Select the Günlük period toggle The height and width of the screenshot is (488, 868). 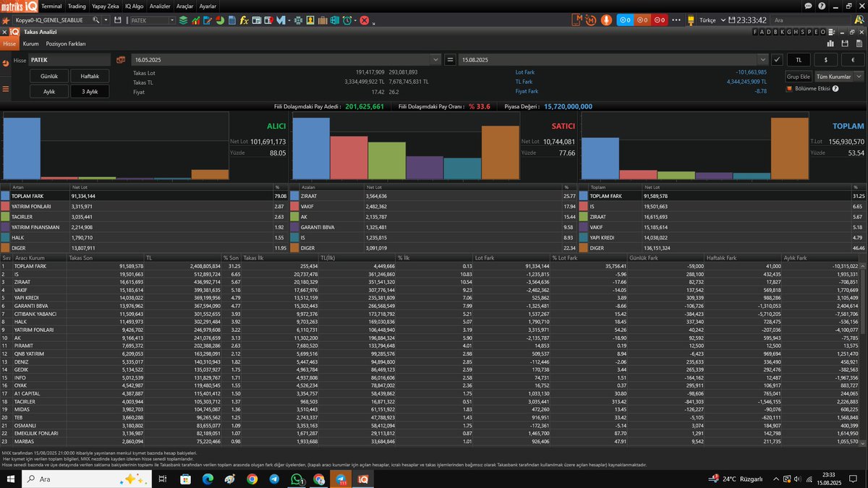(49, 76)
